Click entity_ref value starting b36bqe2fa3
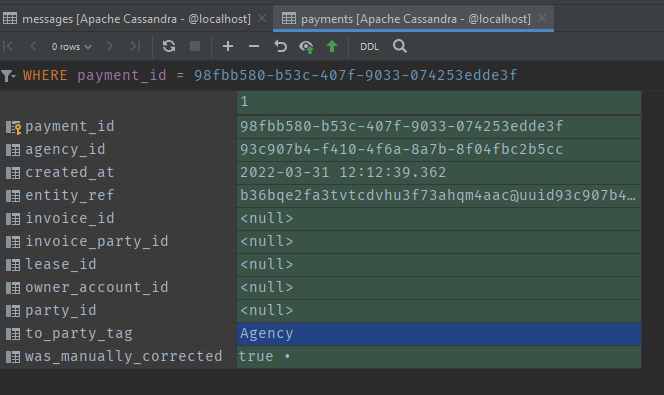This screenshot has height=395, width=664. tap(439, 196)
